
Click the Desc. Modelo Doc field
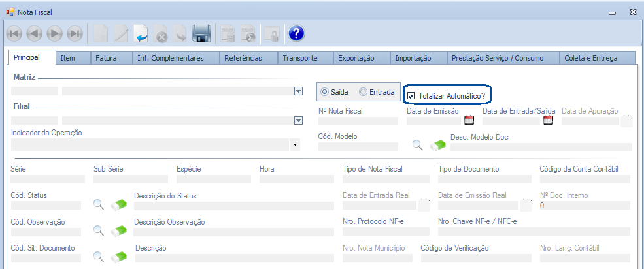541,147
